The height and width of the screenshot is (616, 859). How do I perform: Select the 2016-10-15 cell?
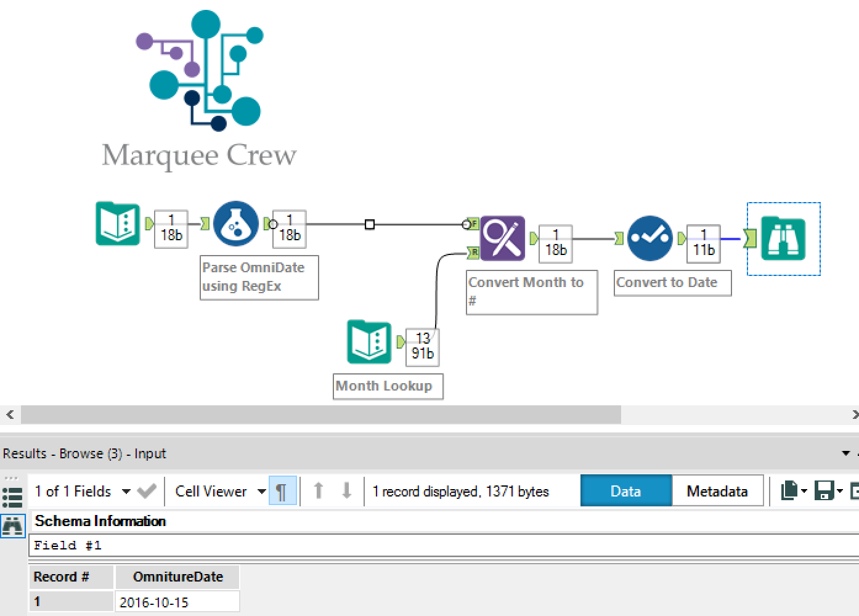pos(177,602)
